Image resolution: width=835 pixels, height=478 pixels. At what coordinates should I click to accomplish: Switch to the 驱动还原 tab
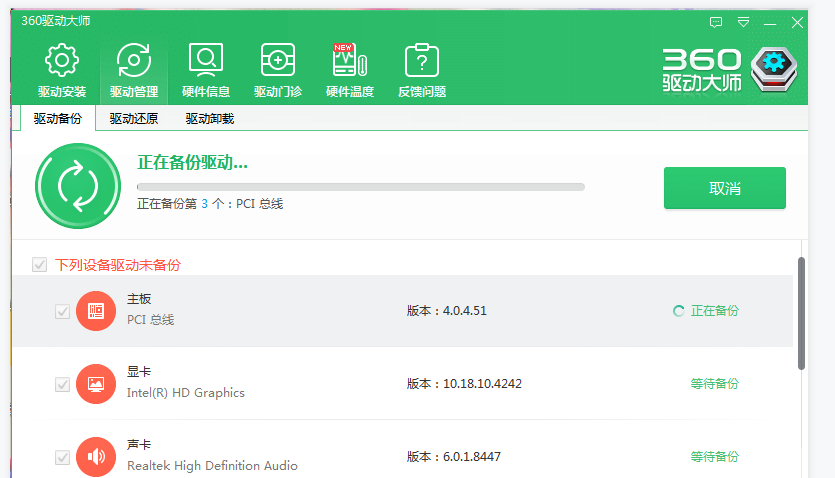coord(134,119)
